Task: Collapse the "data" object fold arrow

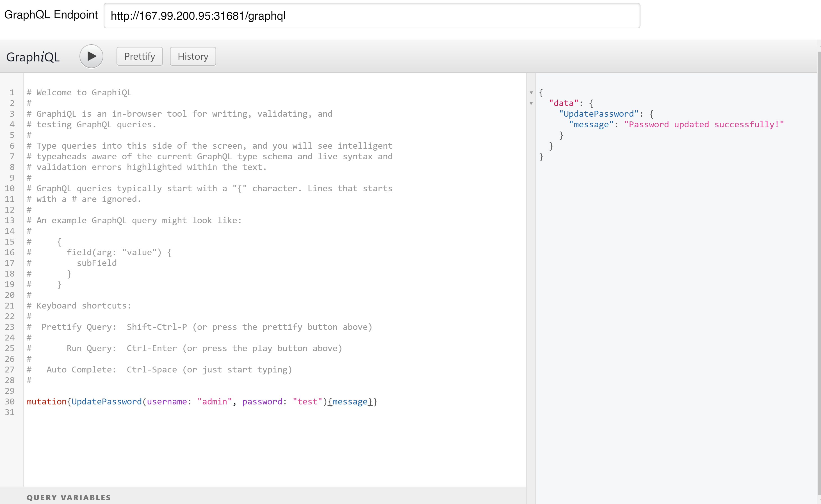Action: [x=531, y=103]
